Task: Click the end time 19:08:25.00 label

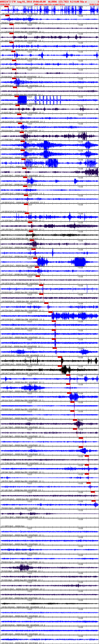Action: (x=94, y=4)
